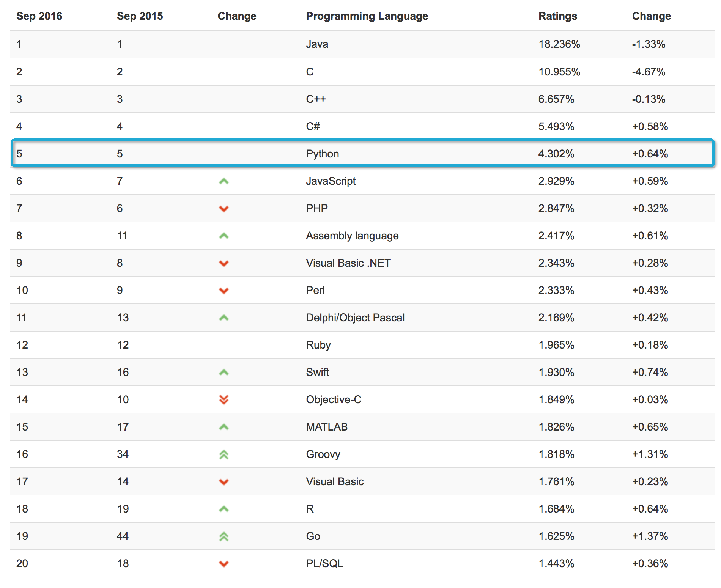Click the 1.443% PL/SQL rating
The width and height of the screenshot is (721, 588).
556,563
